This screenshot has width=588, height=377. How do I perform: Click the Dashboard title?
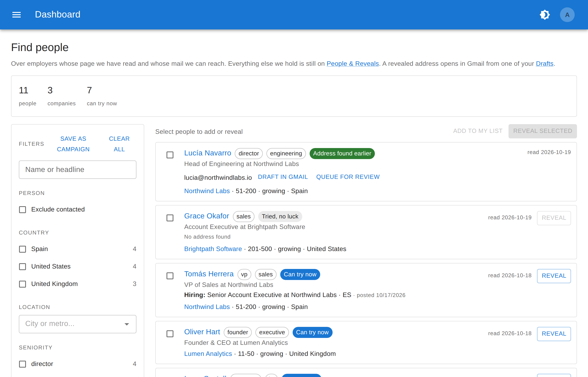(x=57, y=15)
